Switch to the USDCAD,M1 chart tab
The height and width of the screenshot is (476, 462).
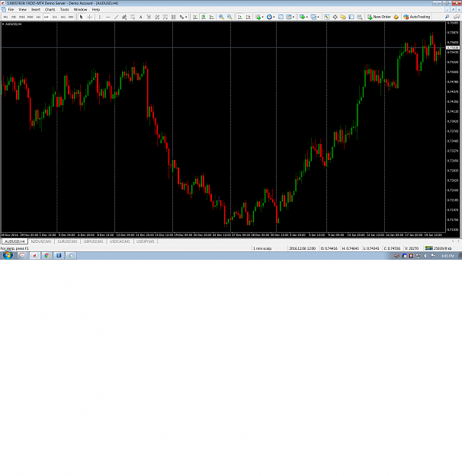click(x=120, y=241)
